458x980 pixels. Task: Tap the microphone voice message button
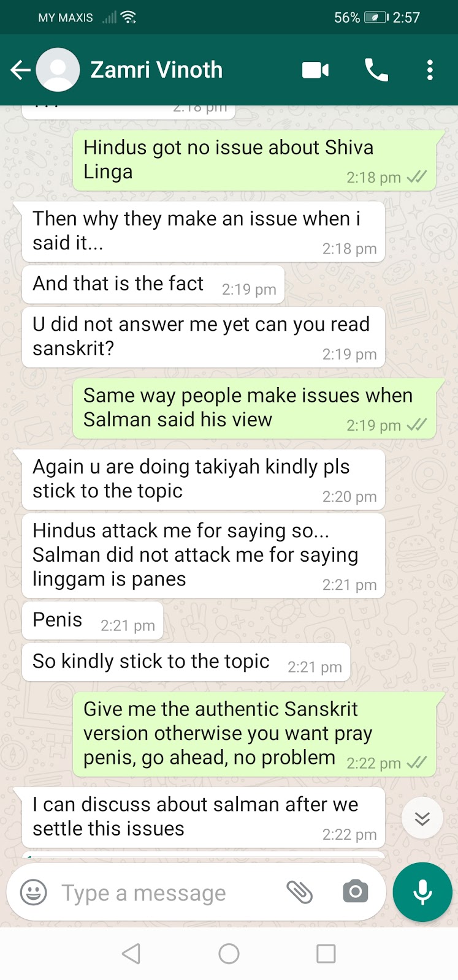(422, 892)
